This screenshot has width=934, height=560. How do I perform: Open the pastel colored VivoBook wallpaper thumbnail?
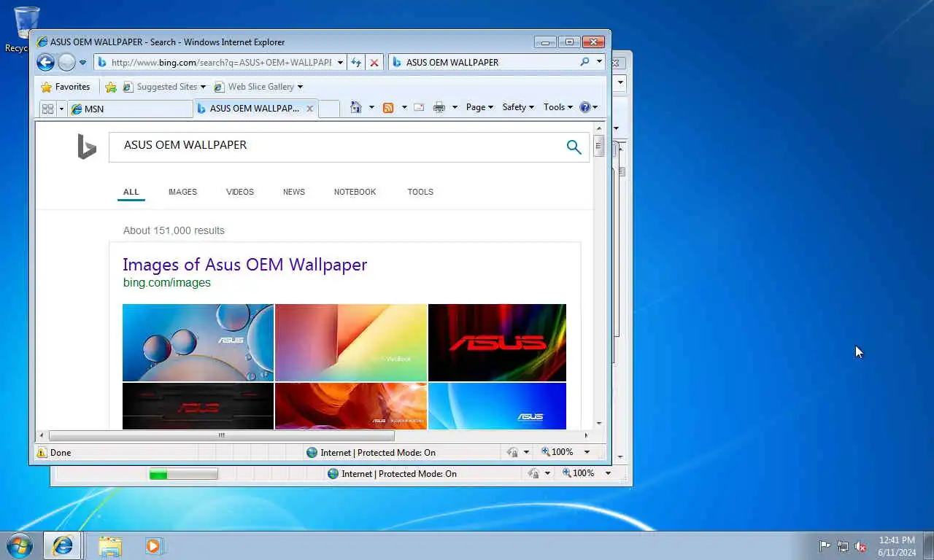pyautogui.click(x=351, y=343)
